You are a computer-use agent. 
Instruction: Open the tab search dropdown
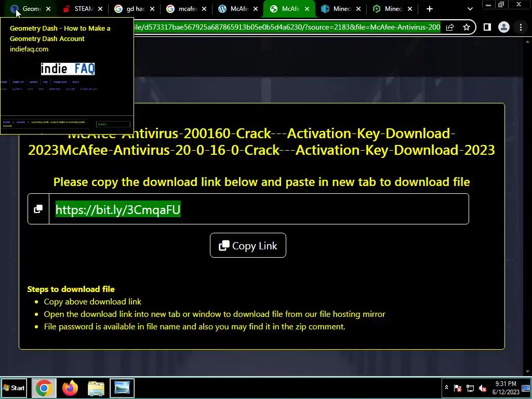click(470, 9)
